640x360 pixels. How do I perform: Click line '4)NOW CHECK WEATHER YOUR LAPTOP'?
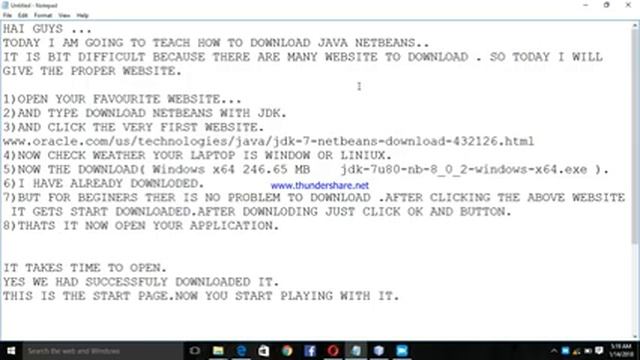click(x=197, y=156)
